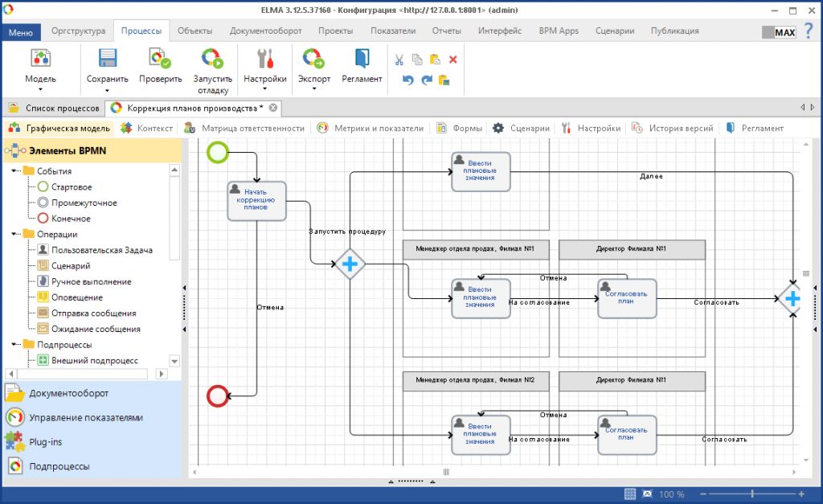Image resolution: width=823 pixels, height=504 pixels.
Task: Toggle the fit-to-screen status bar icon
Action: [x=648, y=494]
